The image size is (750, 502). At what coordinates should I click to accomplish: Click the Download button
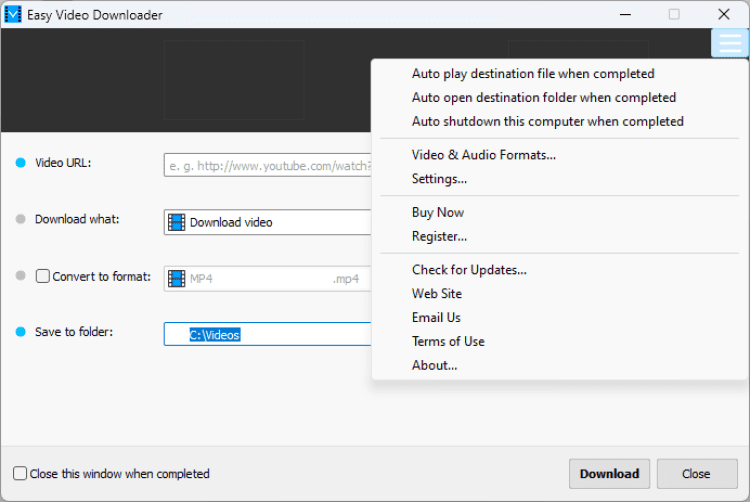coord(609,474)
